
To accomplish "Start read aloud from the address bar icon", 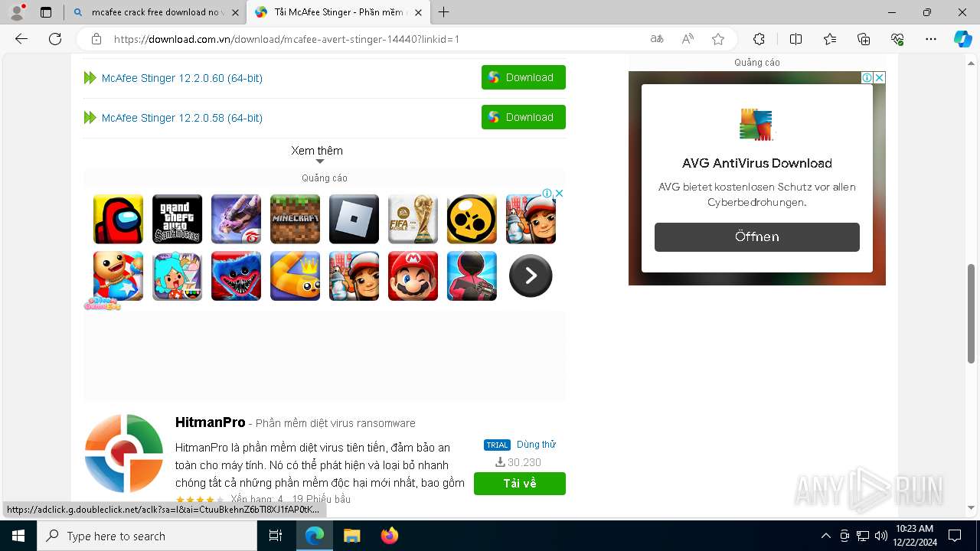I will coord(688,39).
